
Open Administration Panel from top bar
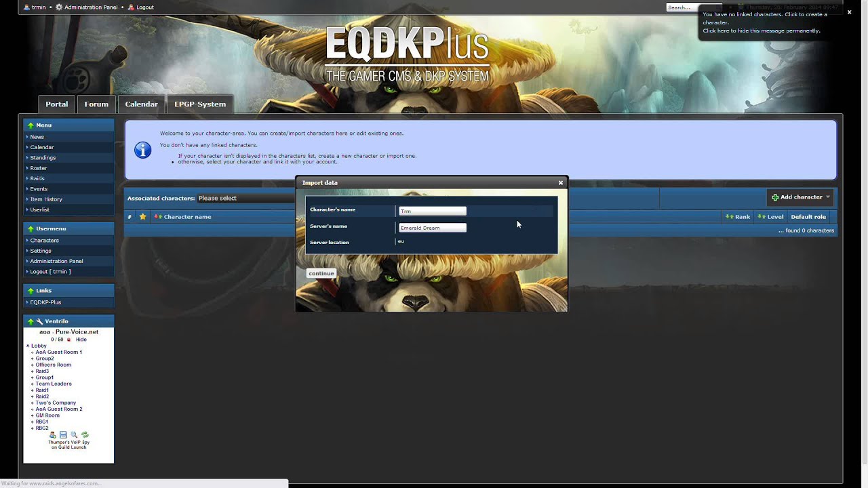click(86, 7)
